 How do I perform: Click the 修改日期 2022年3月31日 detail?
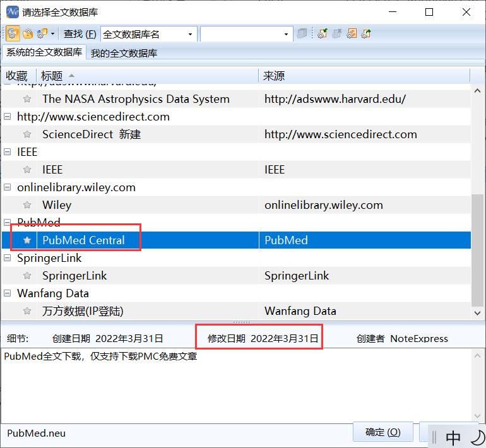click(263, 338)
